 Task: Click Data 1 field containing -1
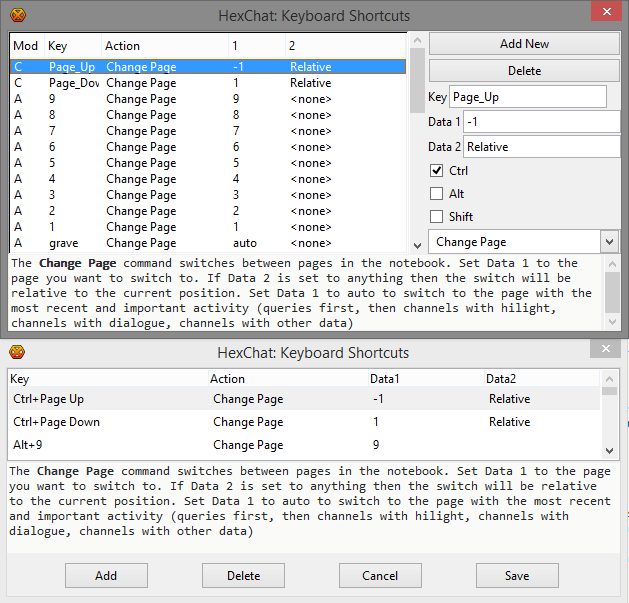542,122
